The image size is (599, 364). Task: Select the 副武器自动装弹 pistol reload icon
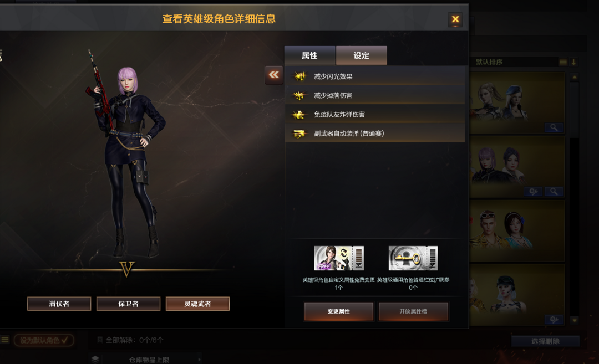(299, 134)
